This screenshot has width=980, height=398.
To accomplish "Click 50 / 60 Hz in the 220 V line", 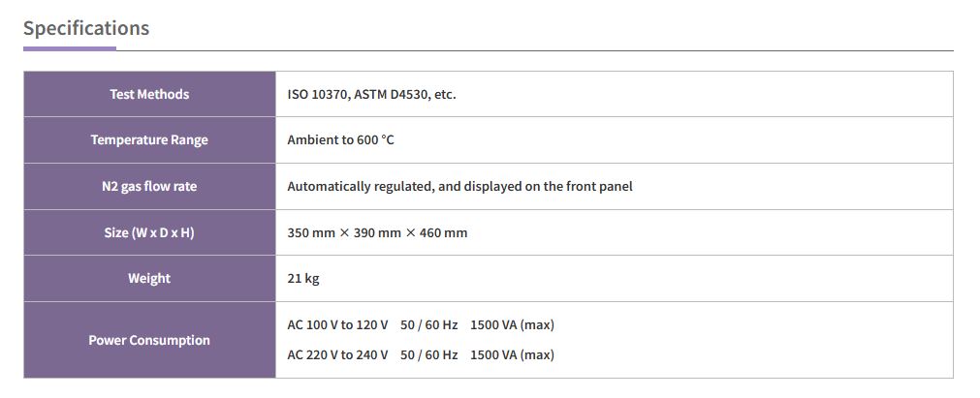I will click(428, 354).
